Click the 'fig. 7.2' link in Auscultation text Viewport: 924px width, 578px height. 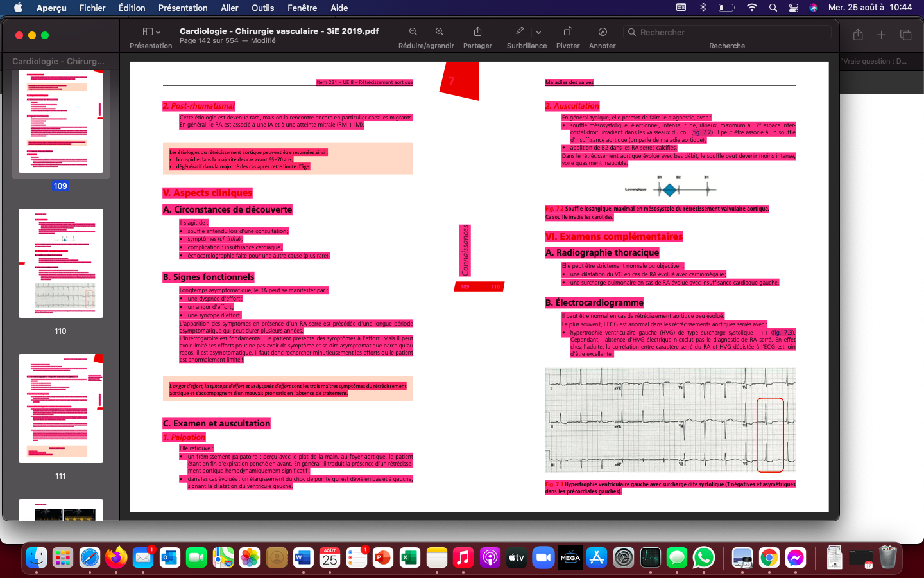(x=703, y=132)
